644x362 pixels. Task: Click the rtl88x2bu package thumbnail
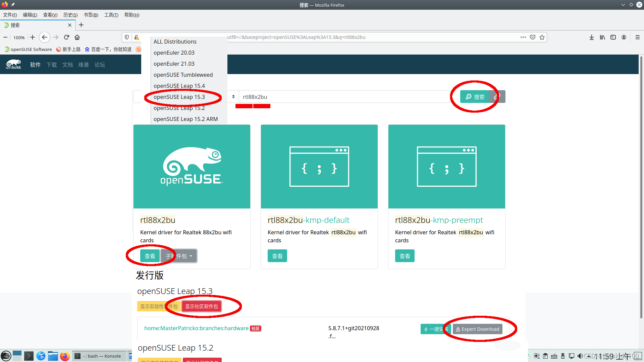(192, 167)
